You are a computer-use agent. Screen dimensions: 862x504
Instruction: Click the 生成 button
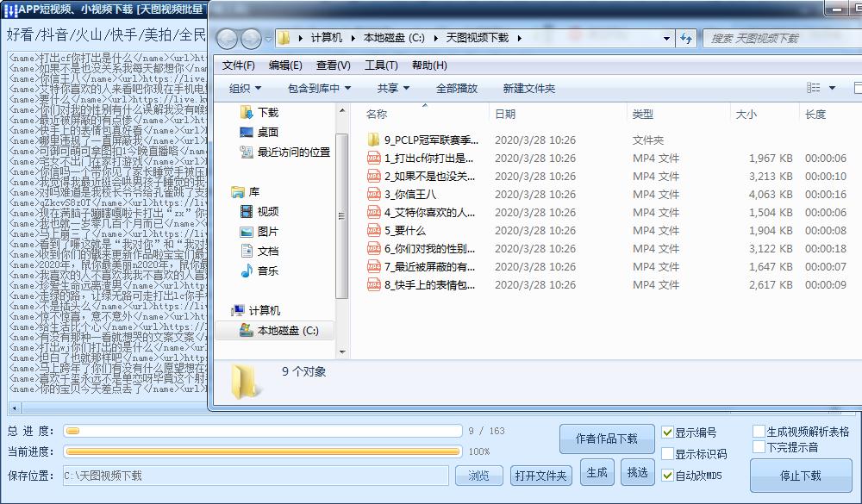click(x=597, y=472)
